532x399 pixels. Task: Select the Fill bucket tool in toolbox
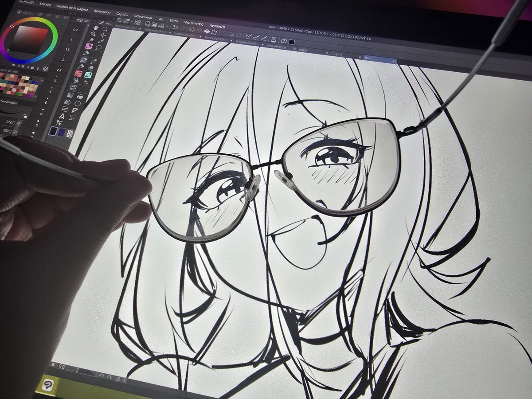tap(80, 97)
